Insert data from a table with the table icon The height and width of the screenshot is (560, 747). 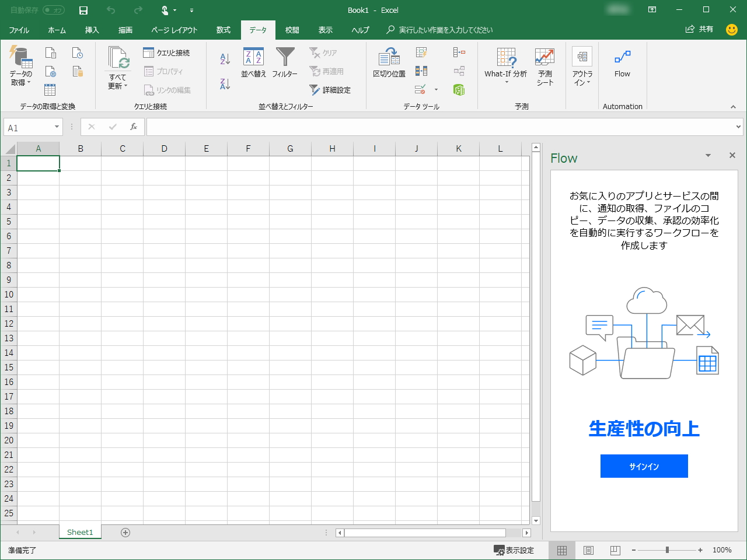point(50,90)
